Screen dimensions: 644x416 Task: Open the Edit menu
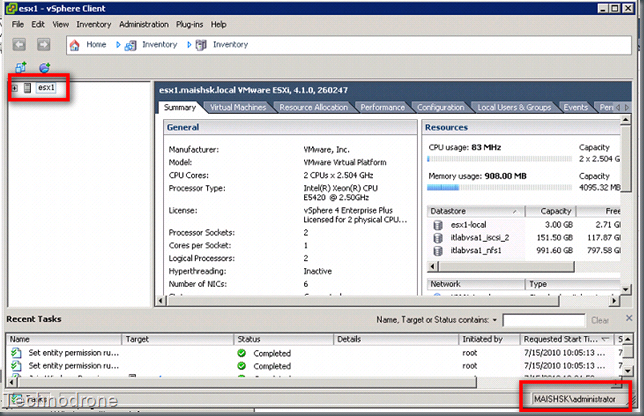[38, 25]
